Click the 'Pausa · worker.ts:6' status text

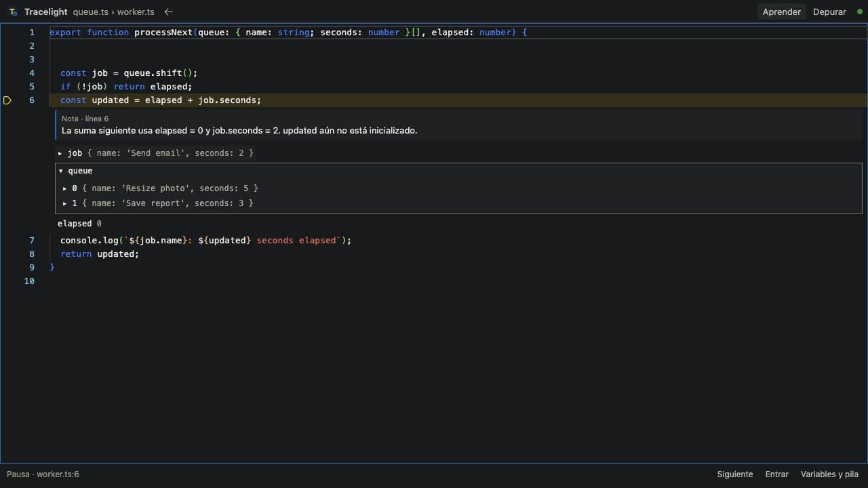pyautogui.click(x=43, y=474)
